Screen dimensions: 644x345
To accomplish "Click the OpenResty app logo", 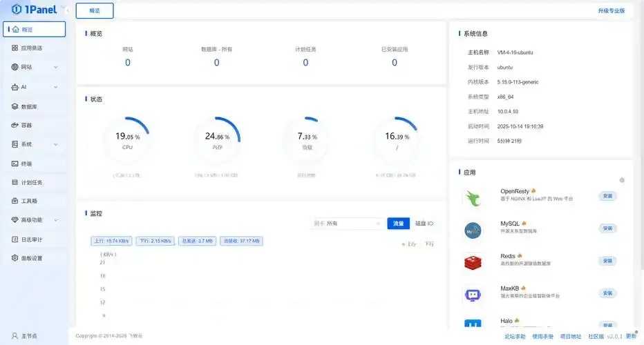I will coord(473,198).
